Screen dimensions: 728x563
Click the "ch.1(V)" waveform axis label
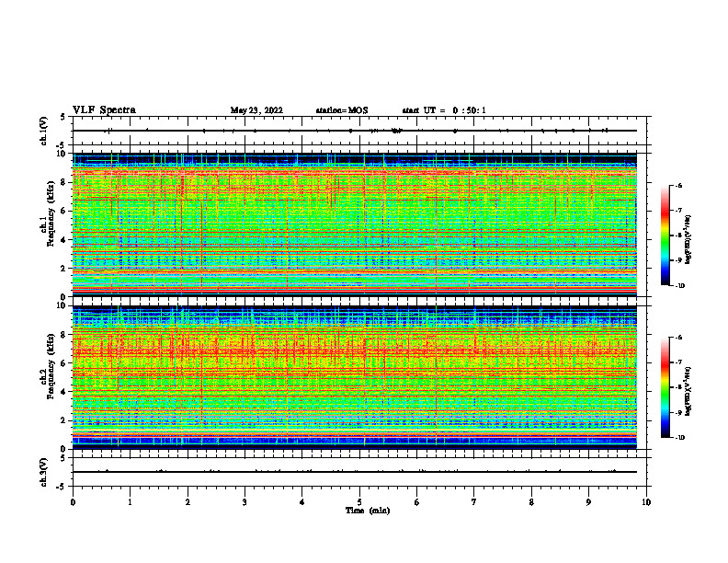[x=44, y=131]
